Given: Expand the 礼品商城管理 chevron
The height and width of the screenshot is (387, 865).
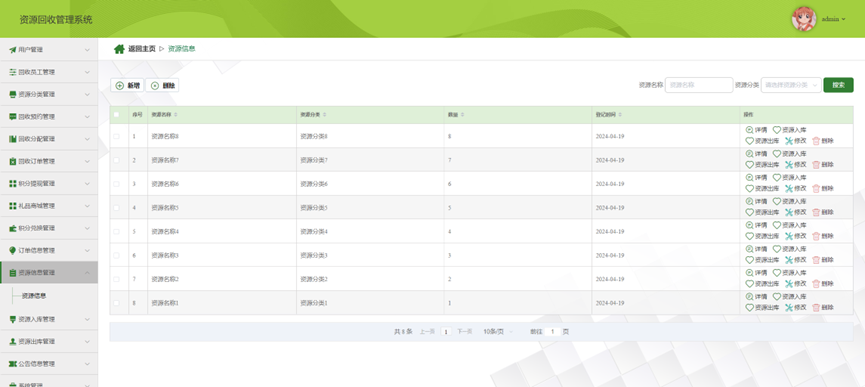Looking at the screenshot, I should (87, 206).
